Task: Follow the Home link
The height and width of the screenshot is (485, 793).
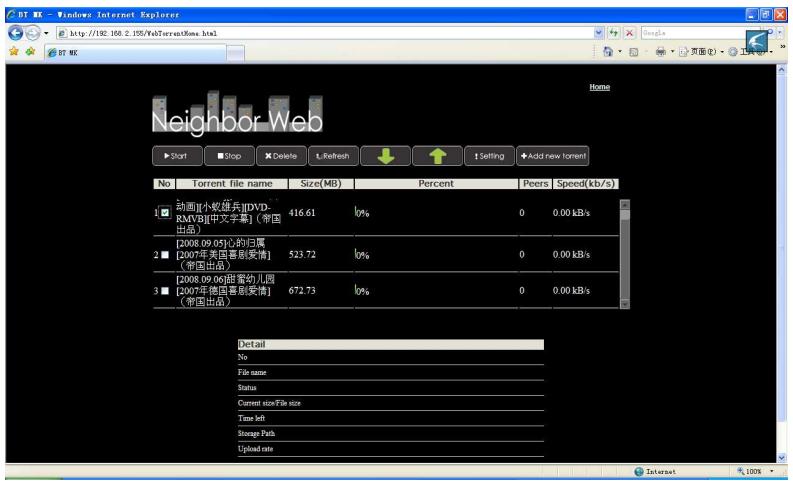Action: [x=599, y=87]
